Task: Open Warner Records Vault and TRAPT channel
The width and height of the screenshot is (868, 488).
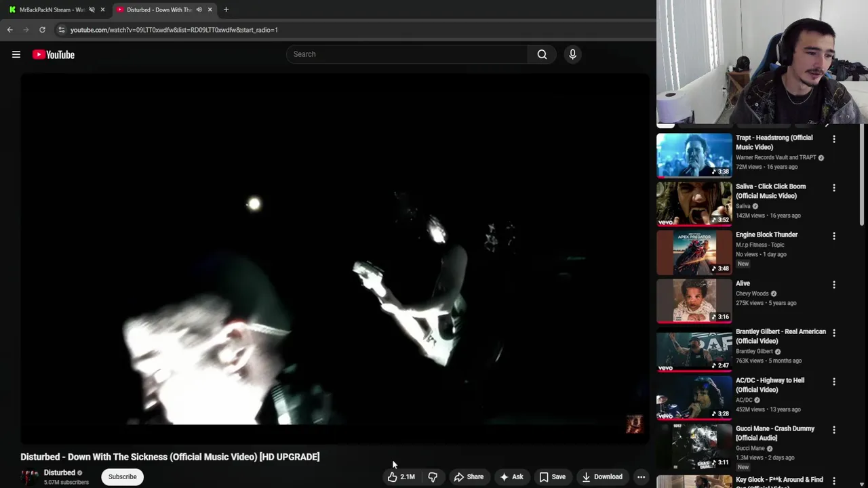Action: (x=776, y=157)
